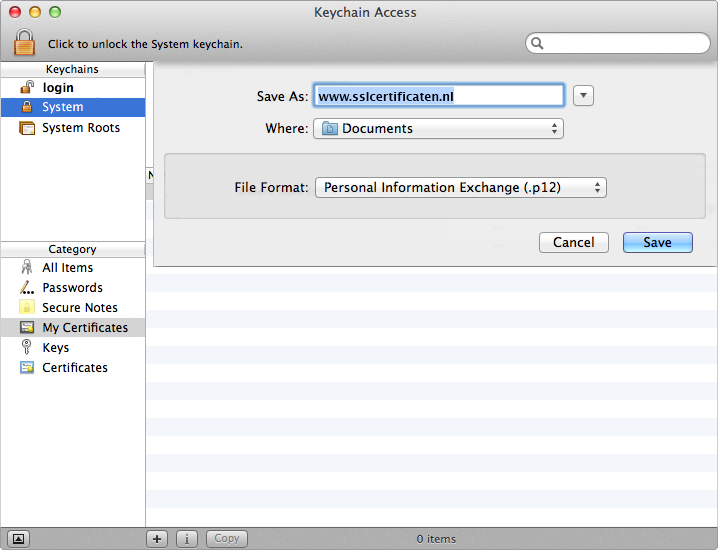718x550 pixels.
Task: Click the Keychains section header
Action: (x=72, y=69)
